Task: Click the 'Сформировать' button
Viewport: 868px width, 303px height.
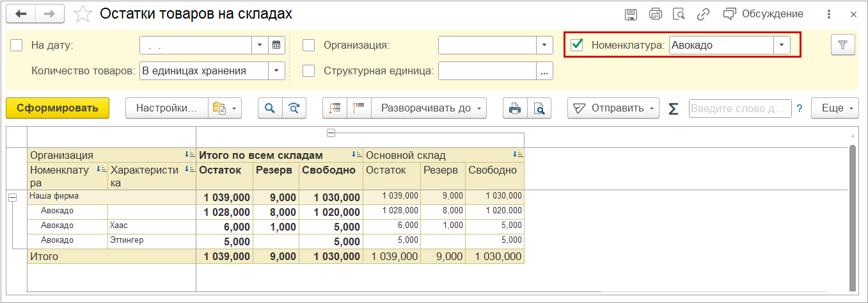Action: pos(58,108)
